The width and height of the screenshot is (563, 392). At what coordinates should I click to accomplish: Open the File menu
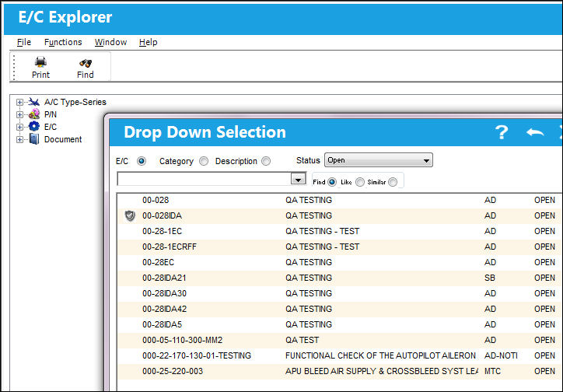[24, 42]
